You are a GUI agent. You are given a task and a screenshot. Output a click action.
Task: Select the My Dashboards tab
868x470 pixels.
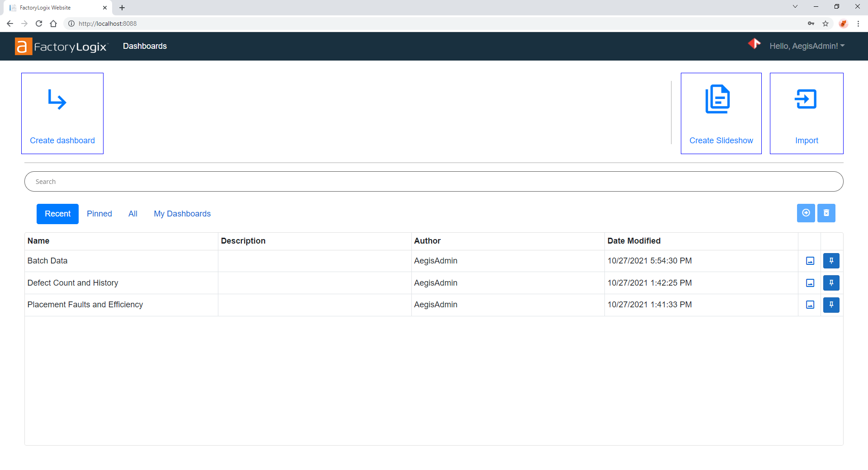182,214
